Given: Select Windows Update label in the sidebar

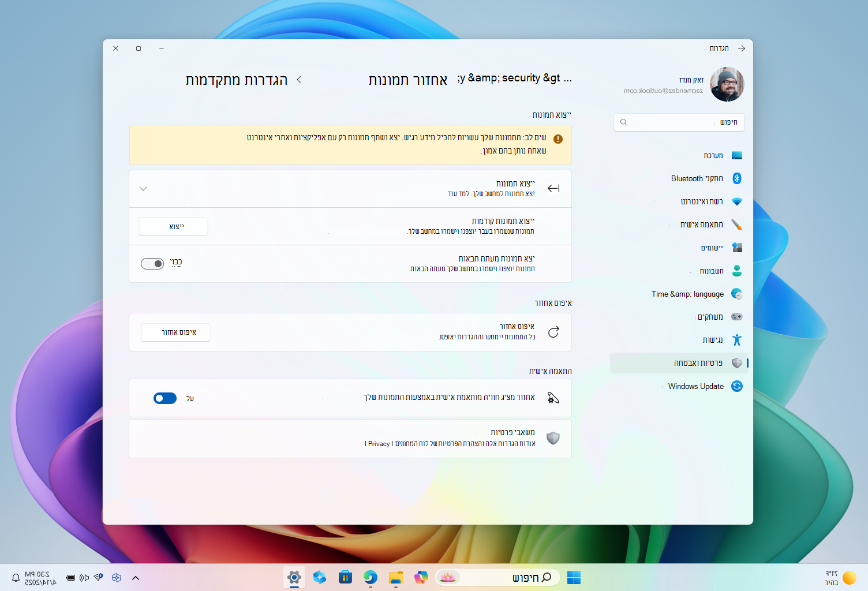Looking at the screenshot, I should pyautogui.click(x=696, y=386).
